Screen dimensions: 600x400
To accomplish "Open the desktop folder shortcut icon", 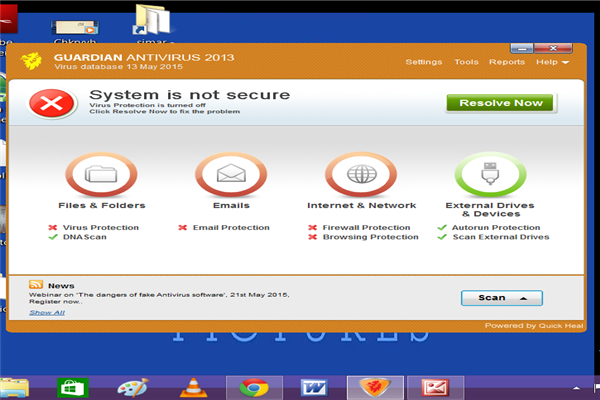I will click(152, 20).
